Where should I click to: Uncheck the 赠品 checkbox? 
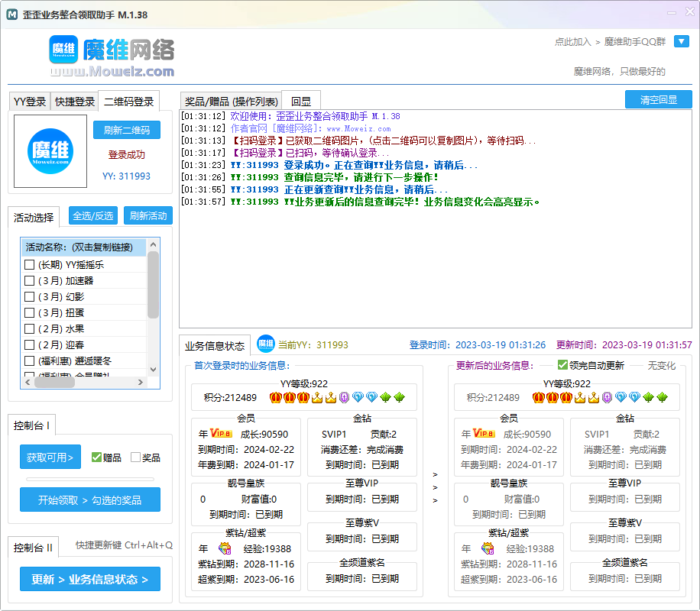[x=96, y=457]
